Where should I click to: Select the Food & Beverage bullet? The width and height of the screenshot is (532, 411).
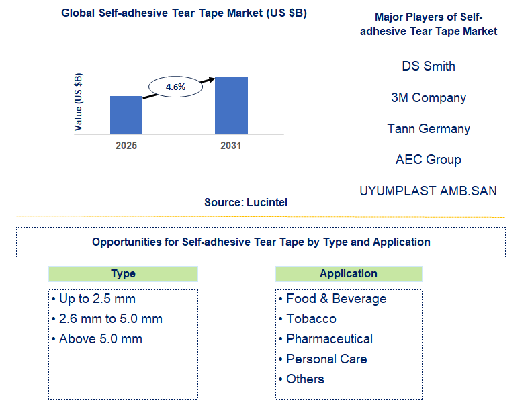pyautogui.click(x=333, y=299)
